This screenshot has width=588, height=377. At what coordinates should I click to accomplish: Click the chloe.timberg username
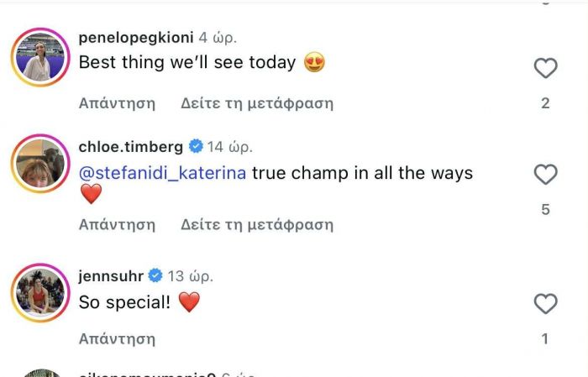click(130, 146)
